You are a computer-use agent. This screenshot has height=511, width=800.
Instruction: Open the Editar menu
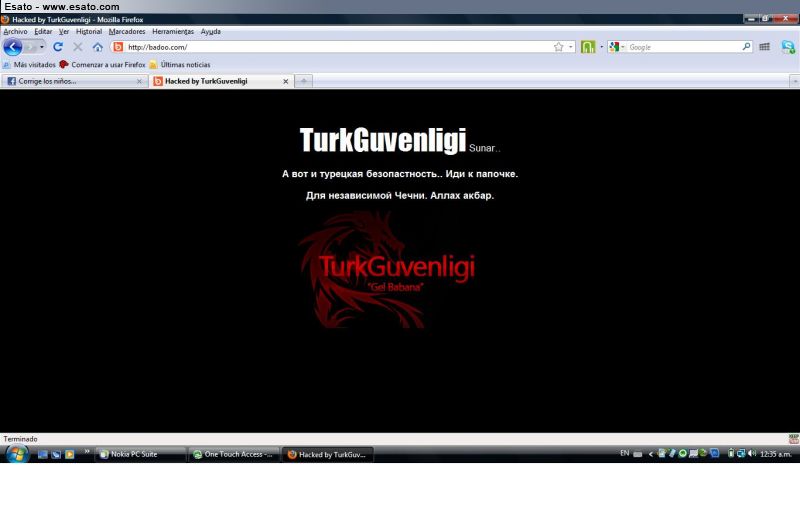43,32
